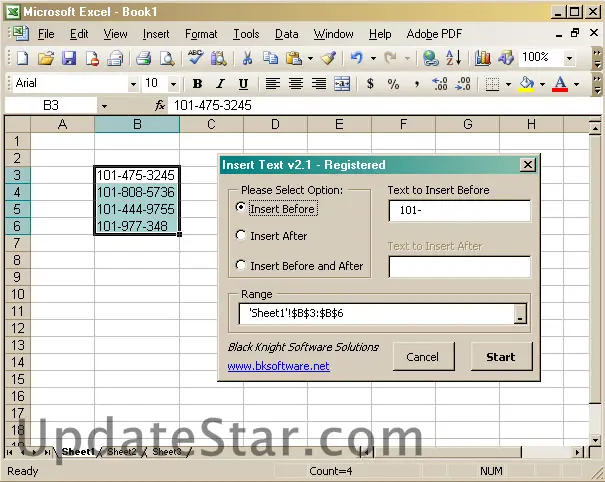Click the Borders button

[x=492, y=84]
